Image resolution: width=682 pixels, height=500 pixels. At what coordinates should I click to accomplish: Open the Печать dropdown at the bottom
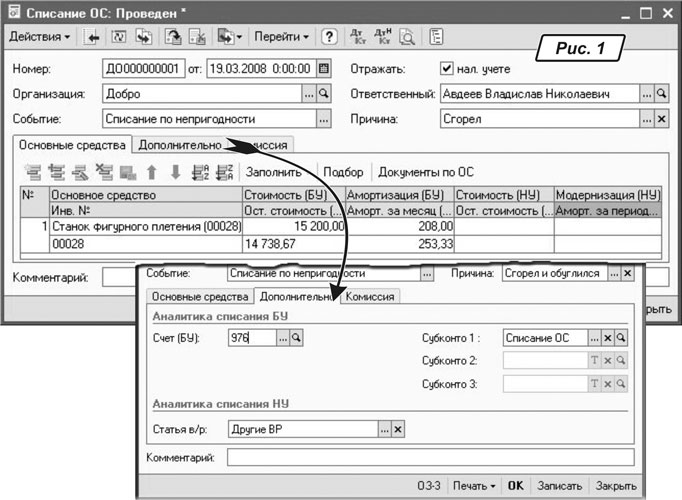point(473,485)
